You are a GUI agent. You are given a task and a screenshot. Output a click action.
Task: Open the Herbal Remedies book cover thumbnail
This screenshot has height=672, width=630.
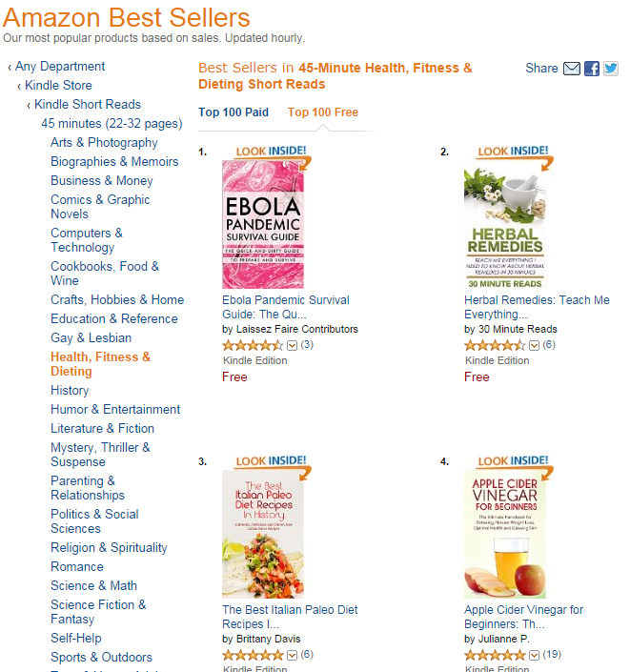point(505,225)
